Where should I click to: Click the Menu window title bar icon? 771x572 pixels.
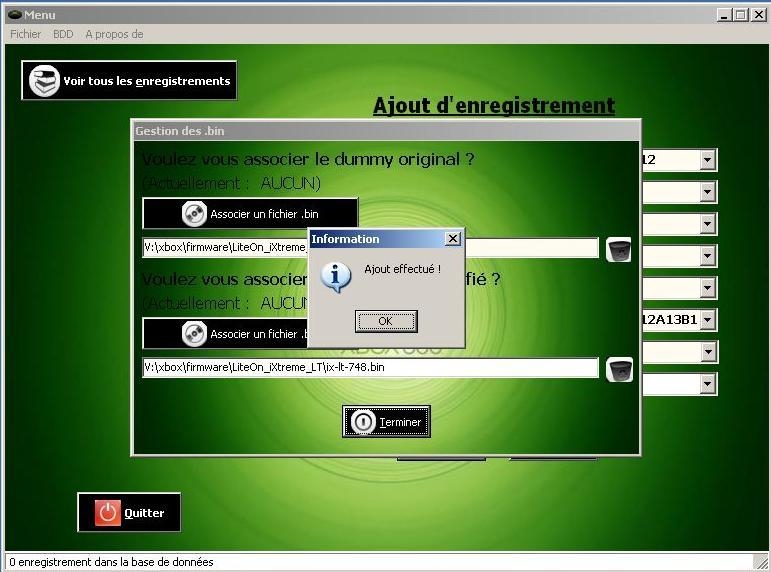15,15
